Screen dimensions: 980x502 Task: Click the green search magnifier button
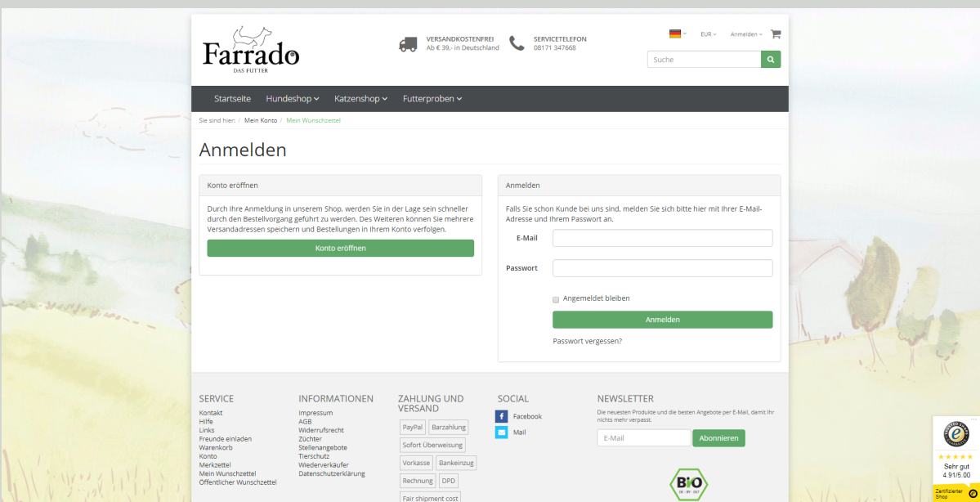coord(771,60)
